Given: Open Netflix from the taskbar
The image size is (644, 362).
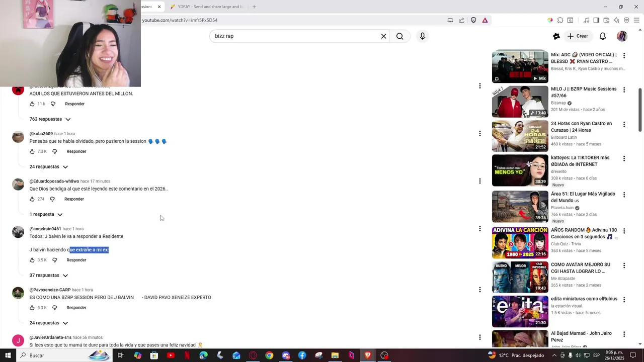Looking at the screenshot, I should [187, 355].
